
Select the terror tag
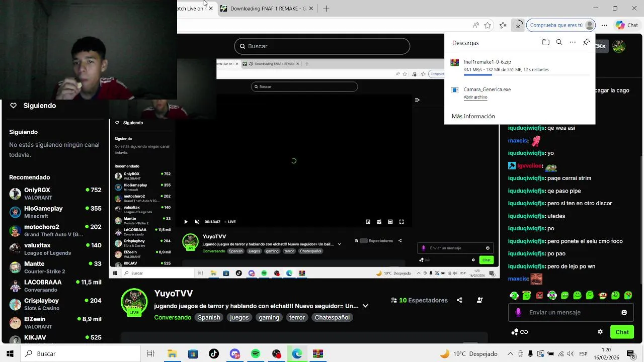coord(297,317)
